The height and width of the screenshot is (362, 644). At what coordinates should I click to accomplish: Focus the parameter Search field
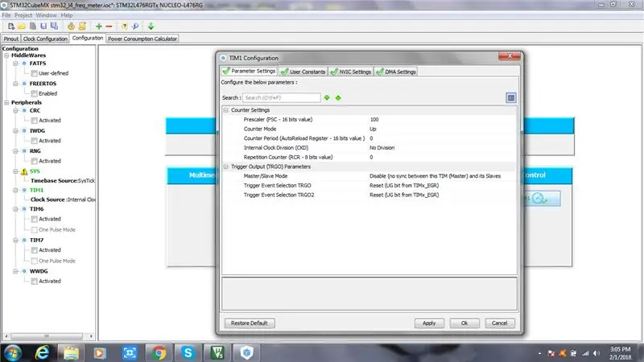[281, 97]
